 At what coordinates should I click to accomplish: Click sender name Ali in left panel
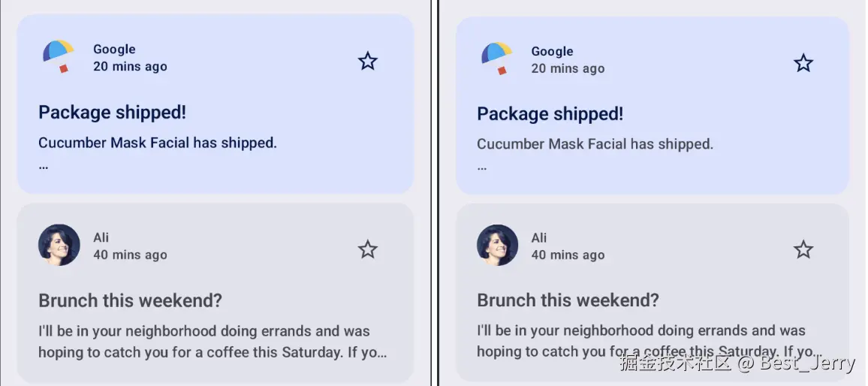[101, 237]
